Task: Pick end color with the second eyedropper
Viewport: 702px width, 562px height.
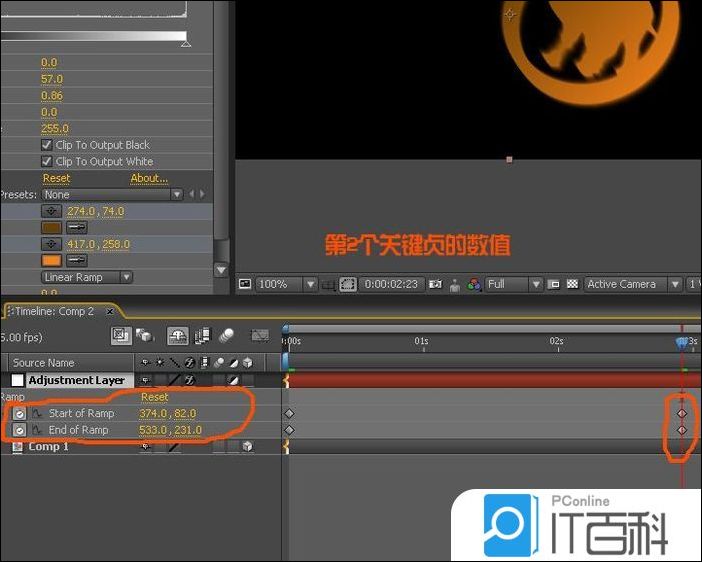Action: 77,260
